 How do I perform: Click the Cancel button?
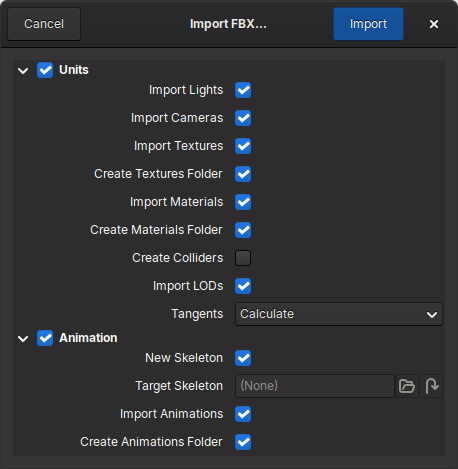click(44, 24)
